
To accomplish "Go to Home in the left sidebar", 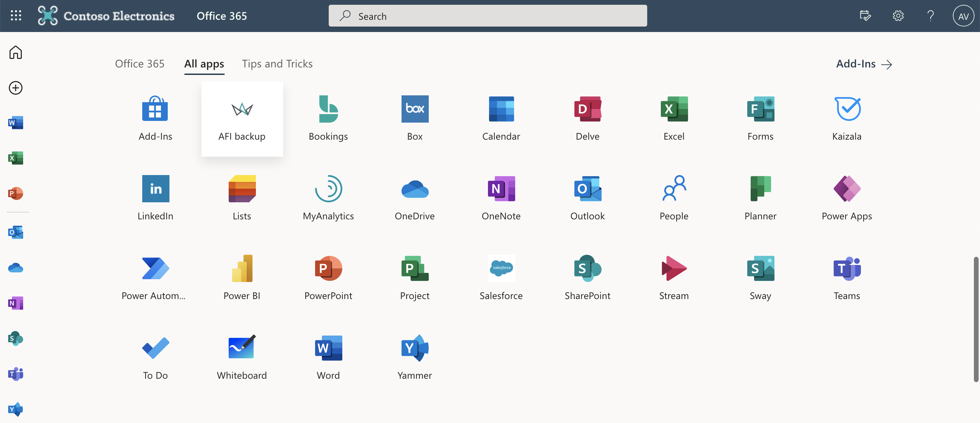I will pos(16,52).
